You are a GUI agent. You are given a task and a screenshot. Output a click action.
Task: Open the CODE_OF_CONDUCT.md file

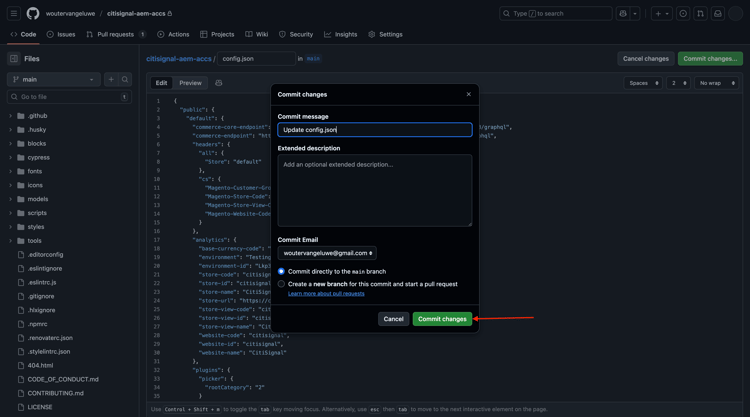63,379
